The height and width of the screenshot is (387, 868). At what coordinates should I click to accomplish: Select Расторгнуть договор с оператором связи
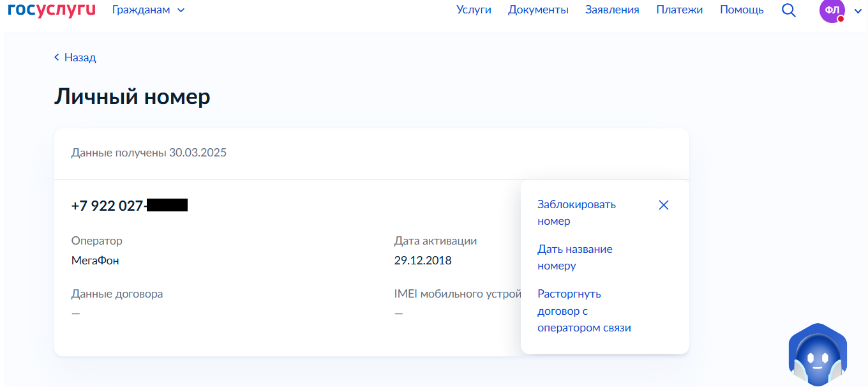583,311
